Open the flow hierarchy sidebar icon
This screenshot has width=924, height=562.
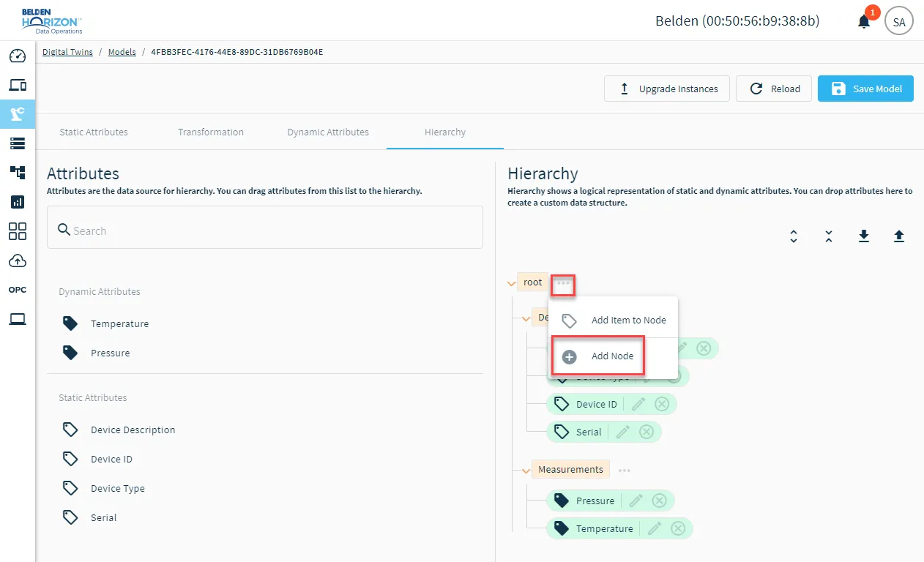[x=18, y=172]
